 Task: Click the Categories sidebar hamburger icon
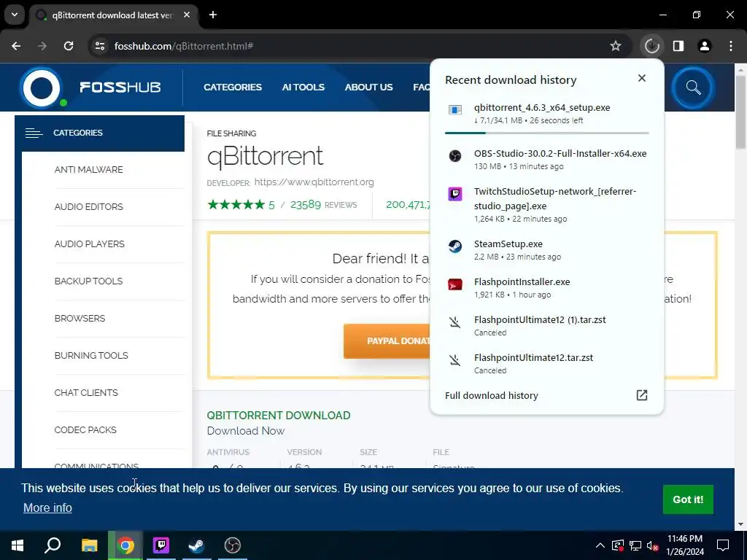(34, 133)
